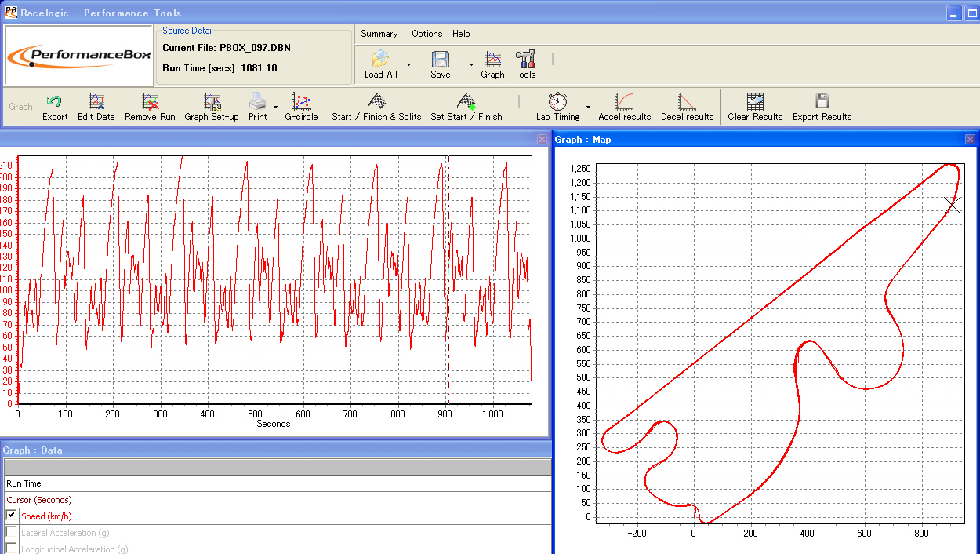980x554 pixels.
Task: Click the Save floppy disk icon
Action: (440, 60)
